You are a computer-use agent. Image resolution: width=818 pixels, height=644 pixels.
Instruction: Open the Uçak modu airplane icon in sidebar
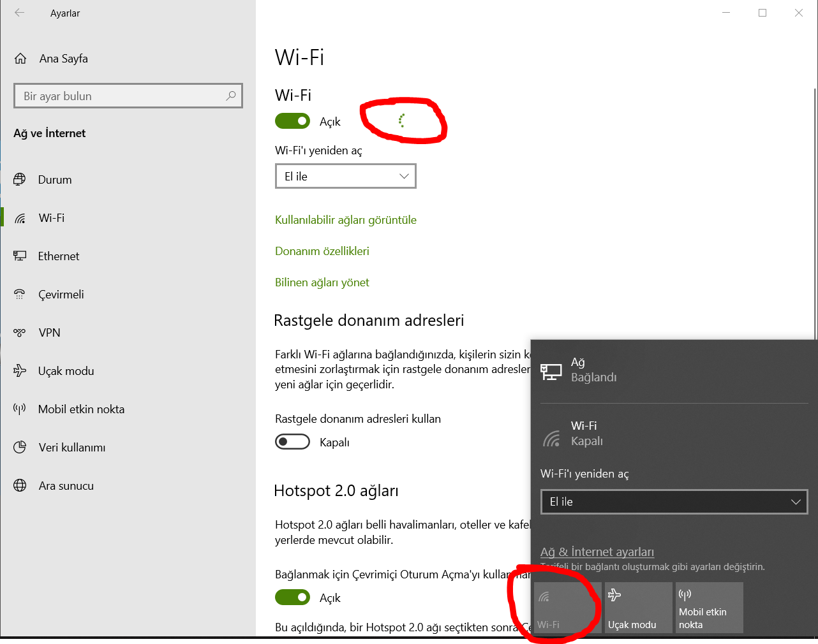20,370
